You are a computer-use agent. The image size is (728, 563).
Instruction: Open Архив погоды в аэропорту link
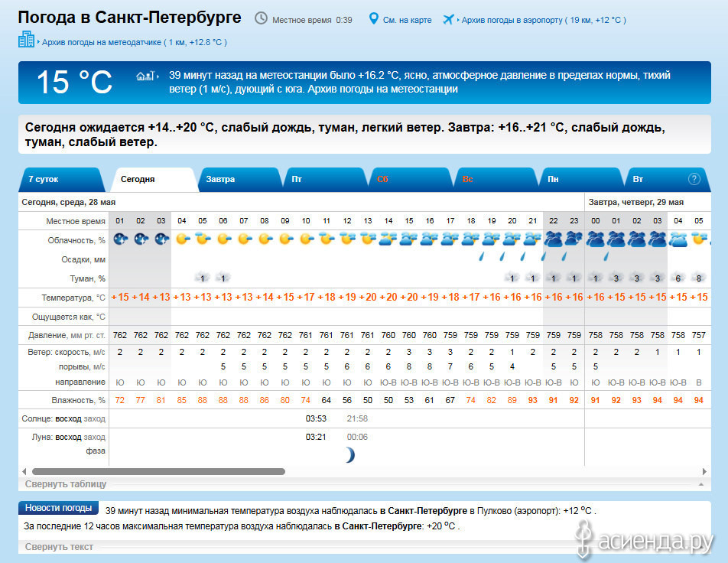point(544,20)
